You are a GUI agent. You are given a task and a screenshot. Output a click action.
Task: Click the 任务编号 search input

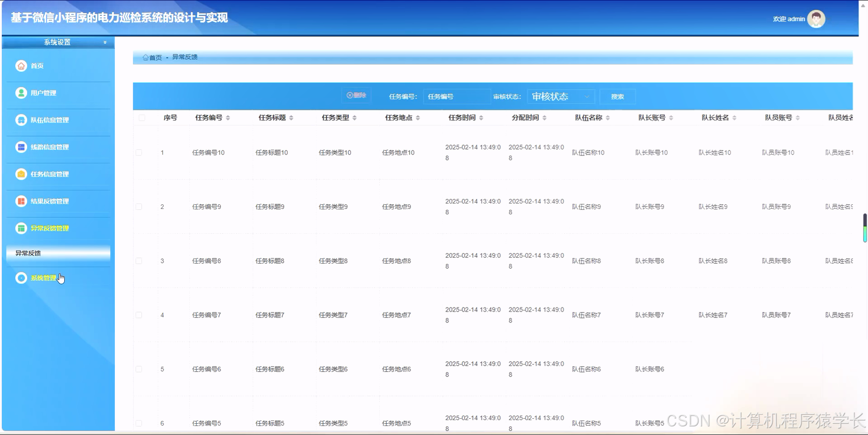pos(457,96)
